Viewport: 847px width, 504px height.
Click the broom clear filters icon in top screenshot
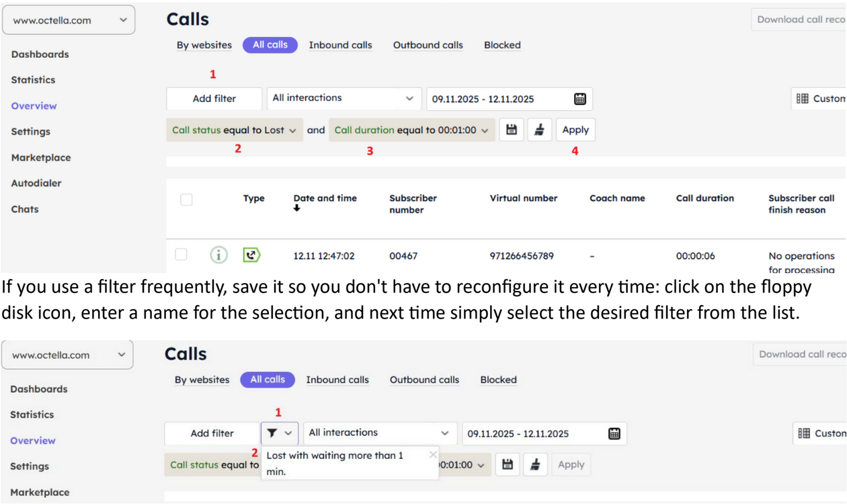coord(539,130)
